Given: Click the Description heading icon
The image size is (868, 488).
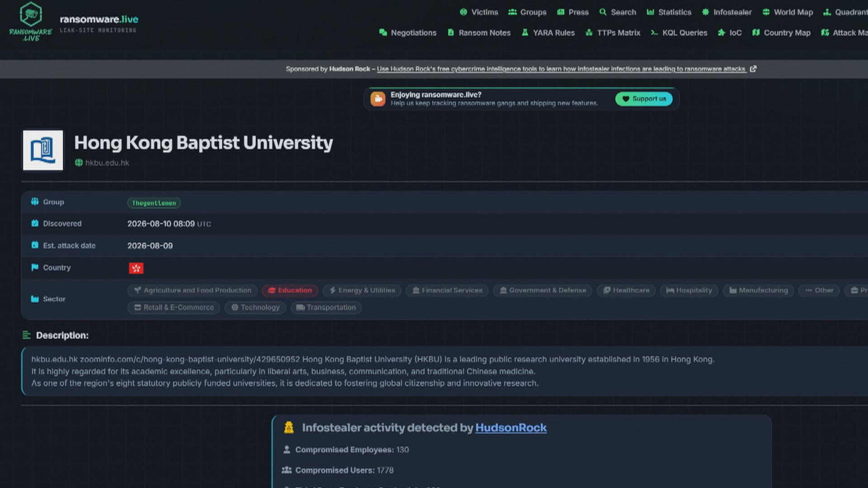Looking at the screenshot, I should [x=27, y=335].
